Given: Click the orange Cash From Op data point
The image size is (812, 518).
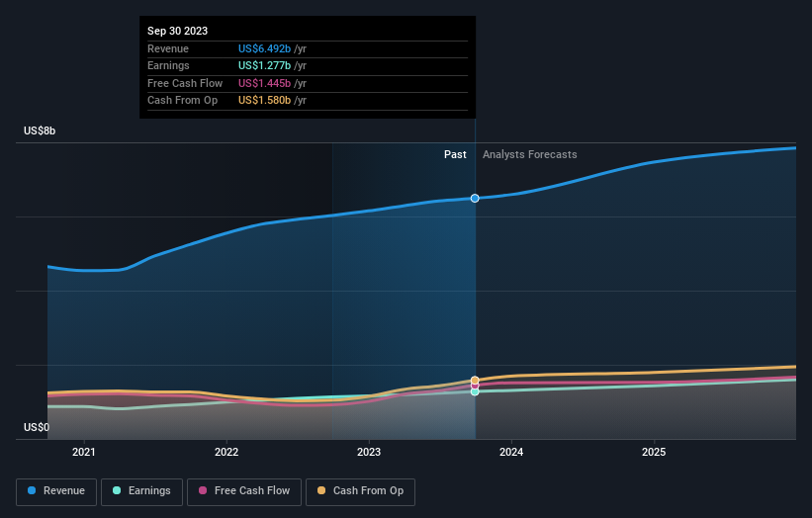Looking at the screenshot, I should click(475, 381).
